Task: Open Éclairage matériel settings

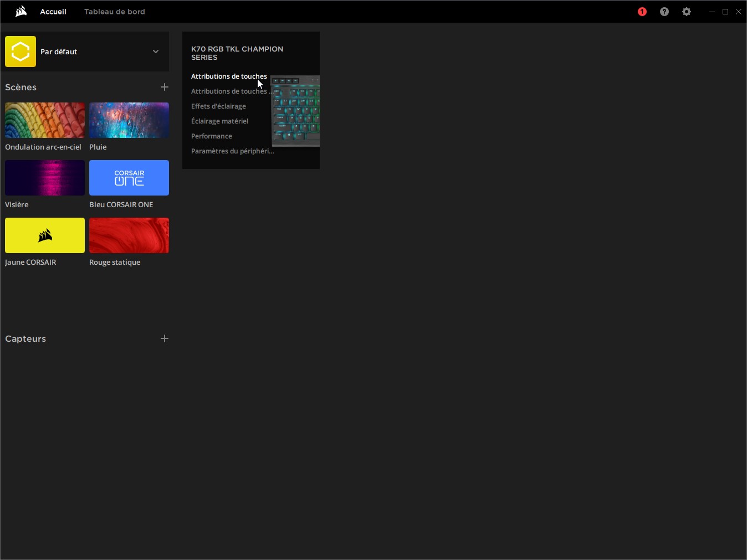Action: click(x=219, y=121)
